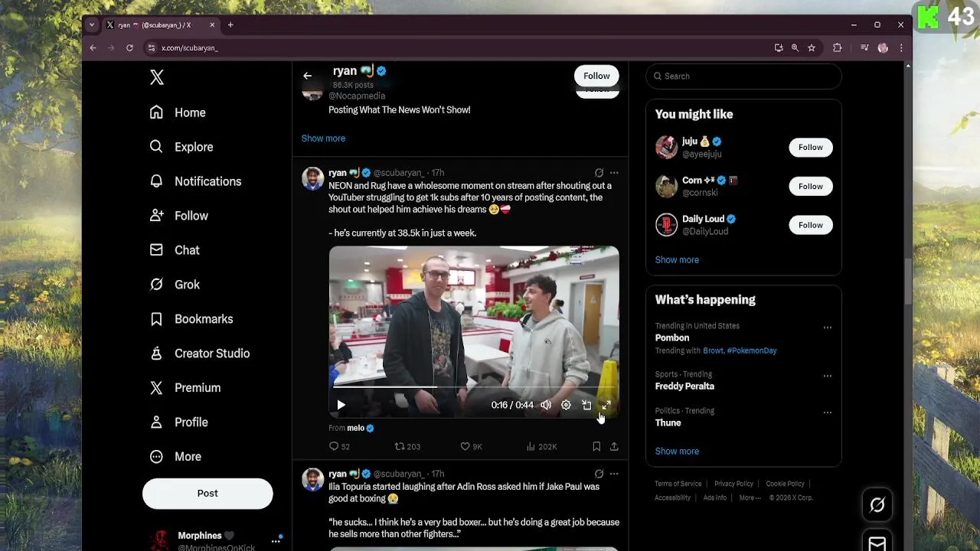Open more options for Freddy Peralta trend
The image size is (980, 551).
pyautogui.click(x=827, y=377)
